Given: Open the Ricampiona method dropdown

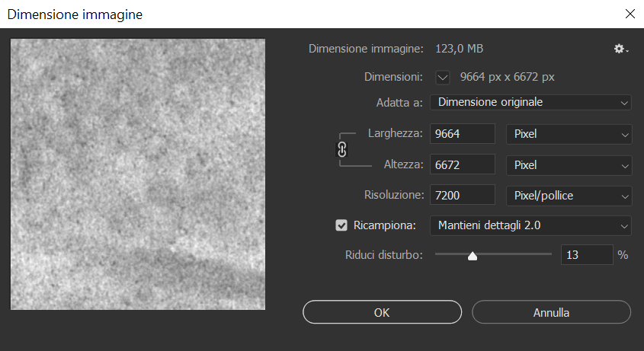Looking at the screenshot, I should click(x=530, y=225).
